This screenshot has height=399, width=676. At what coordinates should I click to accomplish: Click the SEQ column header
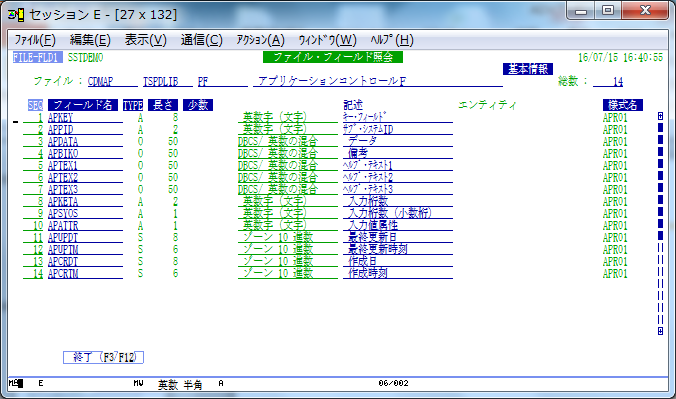point(35,105)
